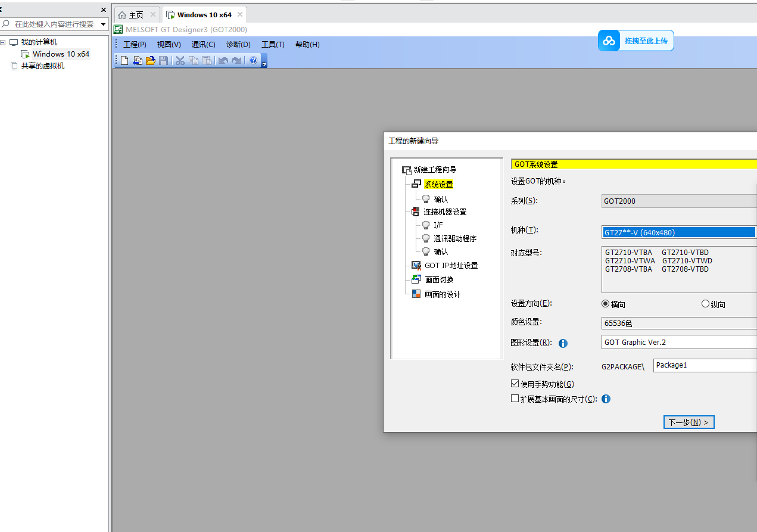Screen dimensions: 757x532
Task: Open the 帮助(H) menu
Action: pyautogui.click(x=307, y=45)
